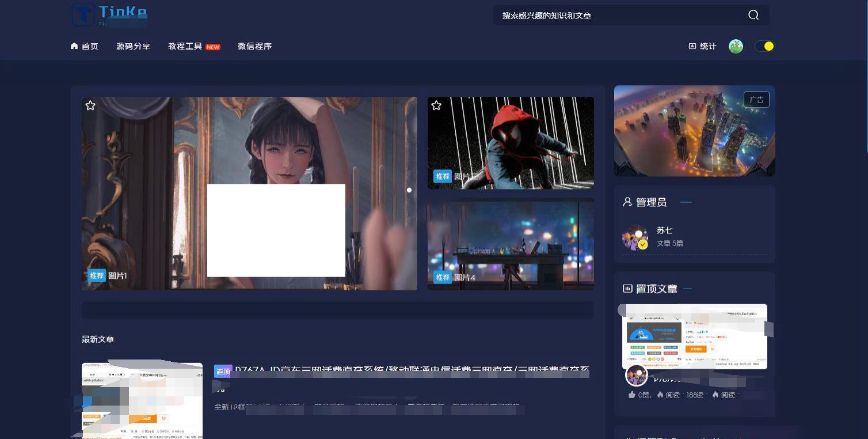Click the TinKe site logo
The image size is (868, 439).
click(x=108, y=15)
